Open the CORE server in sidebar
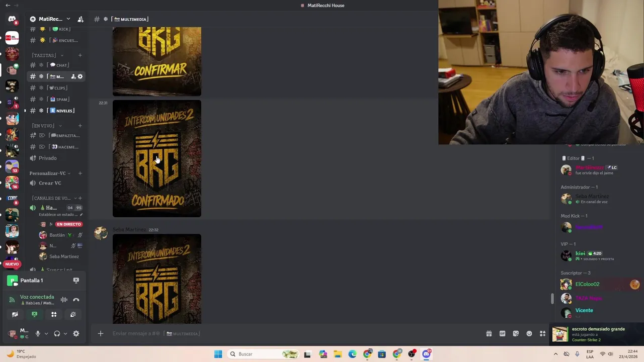Image resolution: width=644 pixels, height=362 pixels. pyautogui.click(x=12, y=198)
